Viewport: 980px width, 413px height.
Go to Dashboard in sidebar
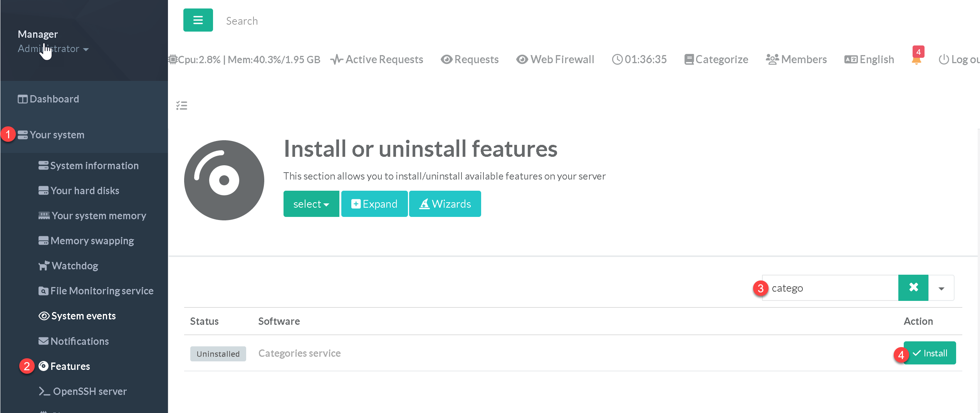[x=54, y=99]
